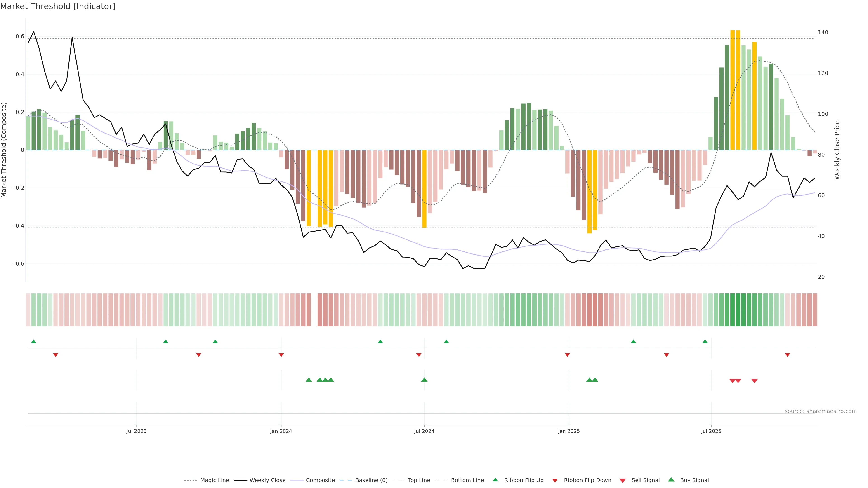Click the Jan 2025 x-axis label
The image size is (868, 488).
[x=569, y=431]
